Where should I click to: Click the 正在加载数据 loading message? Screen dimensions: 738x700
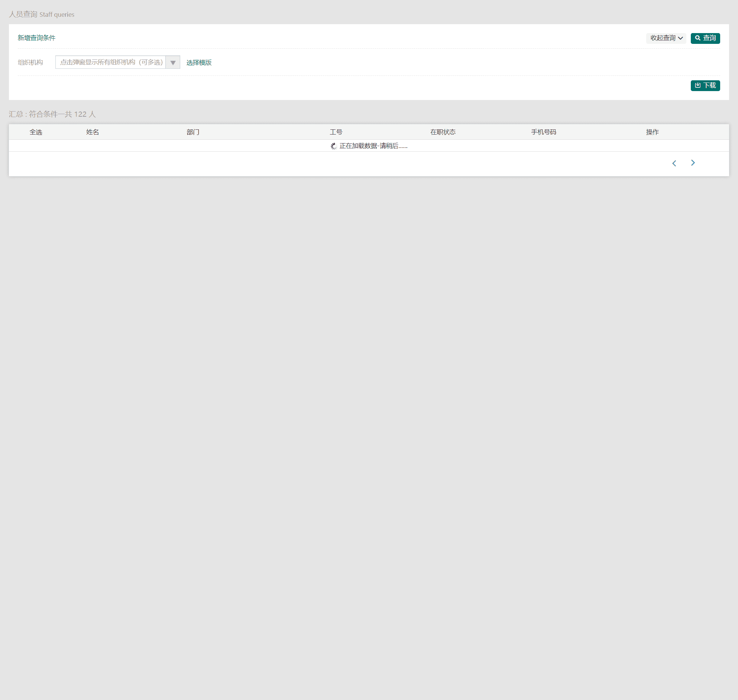pos(369,146)
